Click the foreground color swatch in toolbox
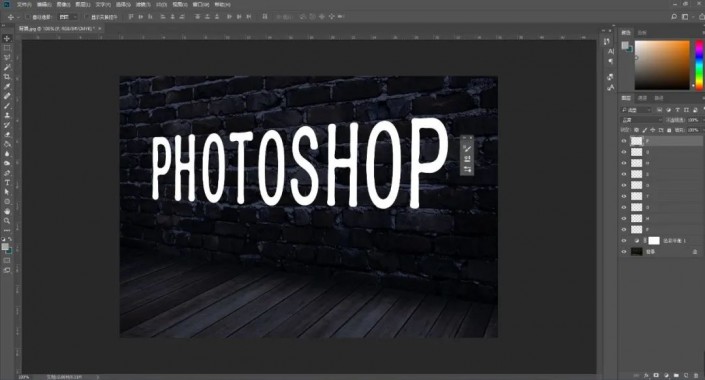This screenshot has height=380, width=705. click(5, 246)
